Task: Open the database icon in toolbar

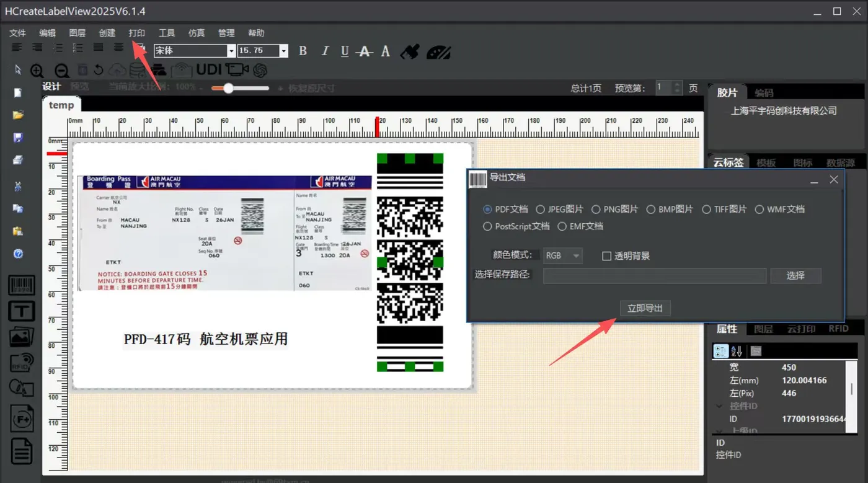Action: (x=139, y=70)
